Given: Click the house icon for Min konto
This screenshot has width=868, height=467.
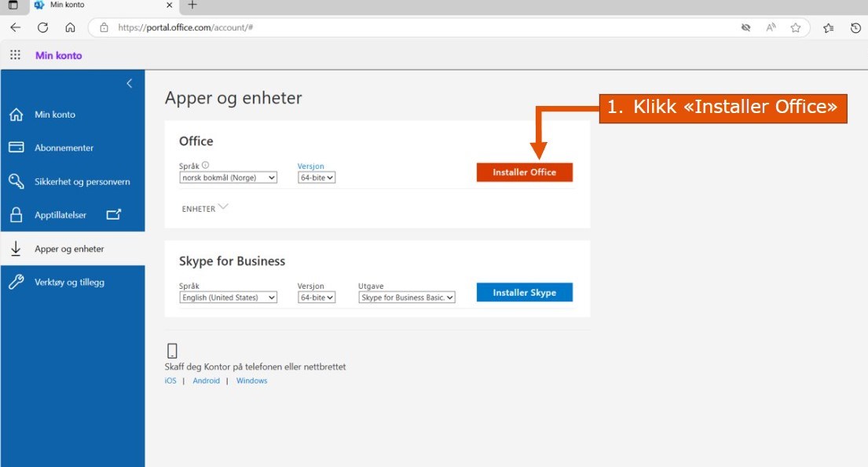Looking at the screenshot, I should (x=16, y=115).
